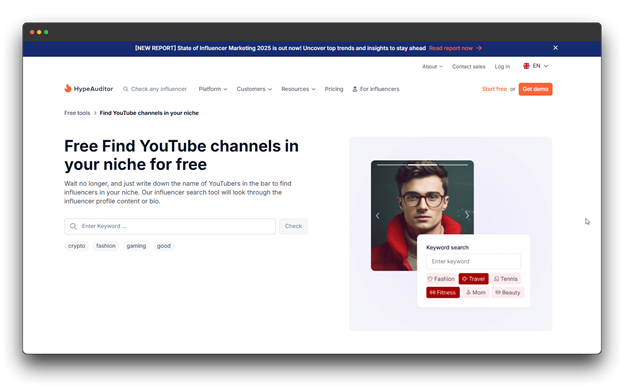Open the Customers dropdown menu
The width and height of the screenshot is (624, 388).
(254, 89)
